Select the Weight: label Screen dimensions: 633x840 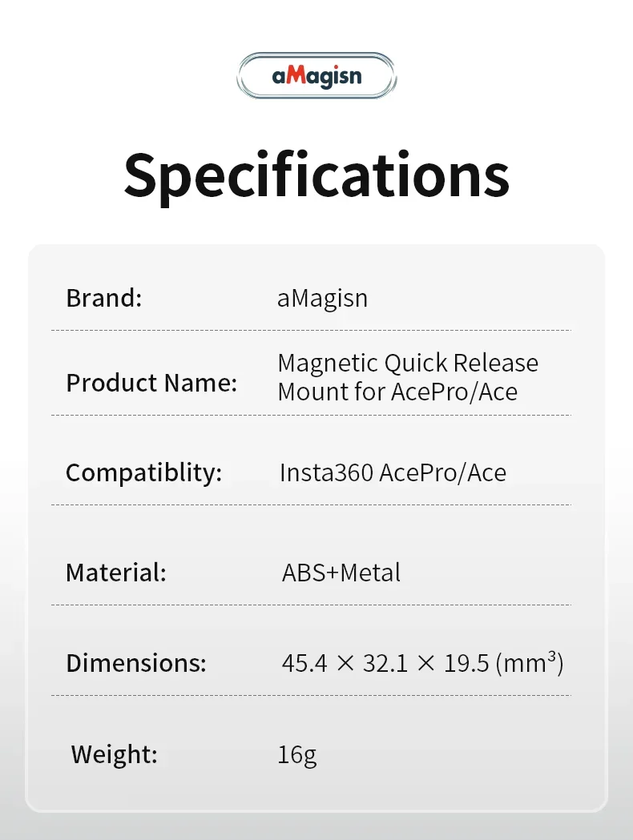(x=114, y=754)
